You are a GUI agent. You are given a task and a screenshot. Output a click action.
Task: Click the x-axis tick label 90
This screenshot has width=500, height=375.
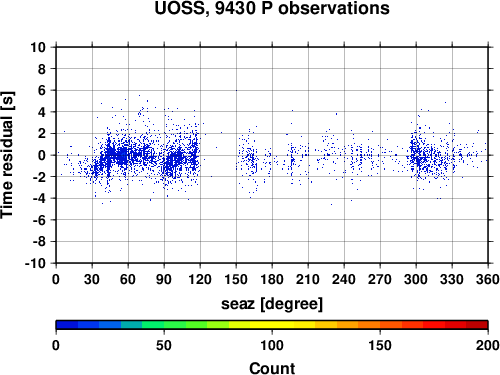164,279
